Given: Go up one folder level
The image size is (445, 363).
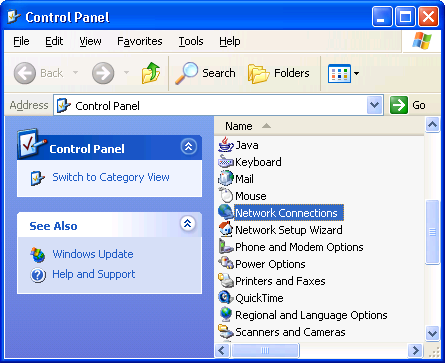Looking at the screenshot, I should 151,73.
